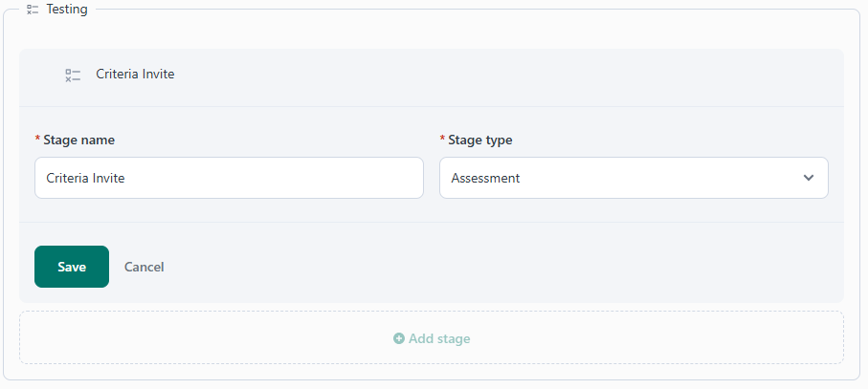Click the selected Assessment value

(485, 178)
